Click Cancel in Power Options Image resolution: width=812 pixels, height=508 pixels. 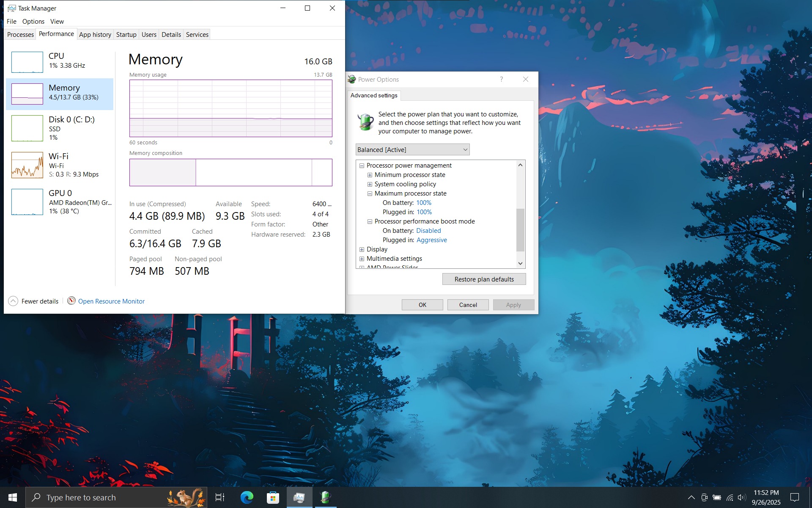468,305
